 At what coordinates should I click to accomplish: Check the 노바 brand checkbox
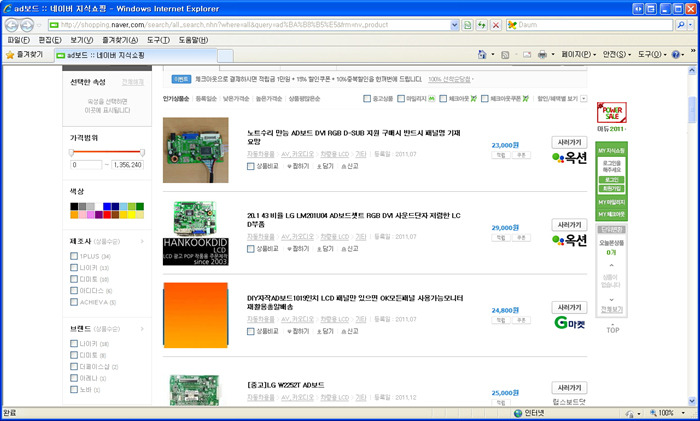click(74, 389)
